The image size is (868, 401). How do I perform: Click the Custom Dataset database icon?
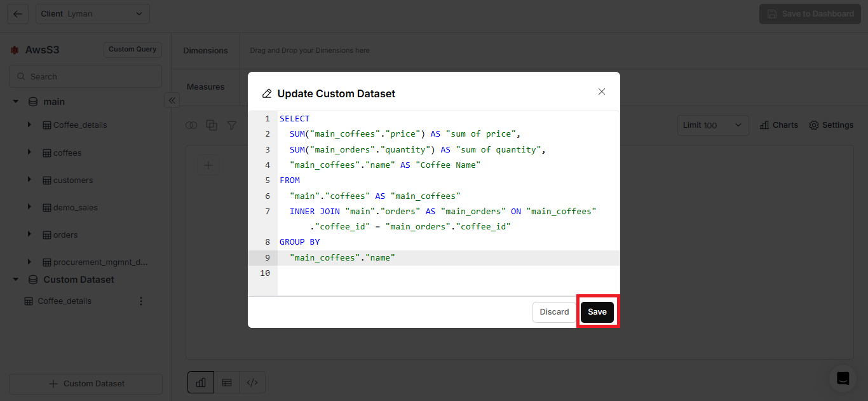coord(33,280)
